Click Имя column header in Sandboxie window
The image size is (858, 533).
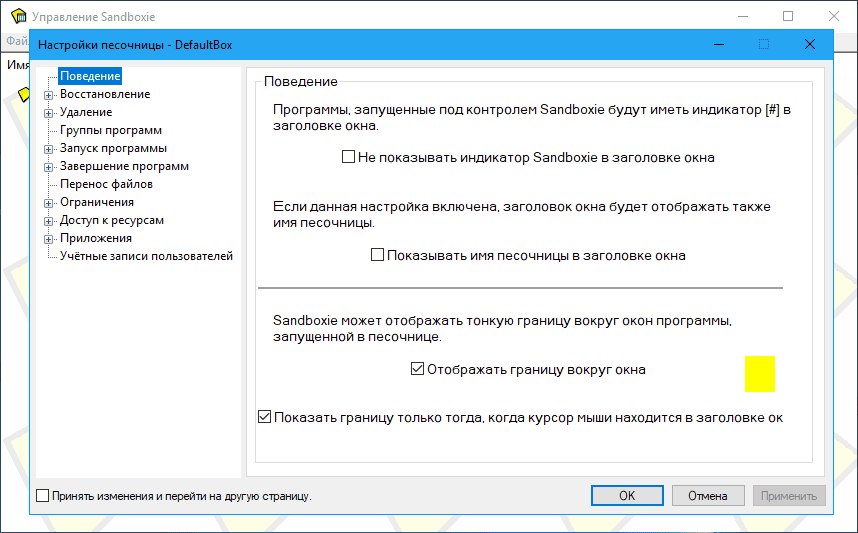tap(18, 65)
